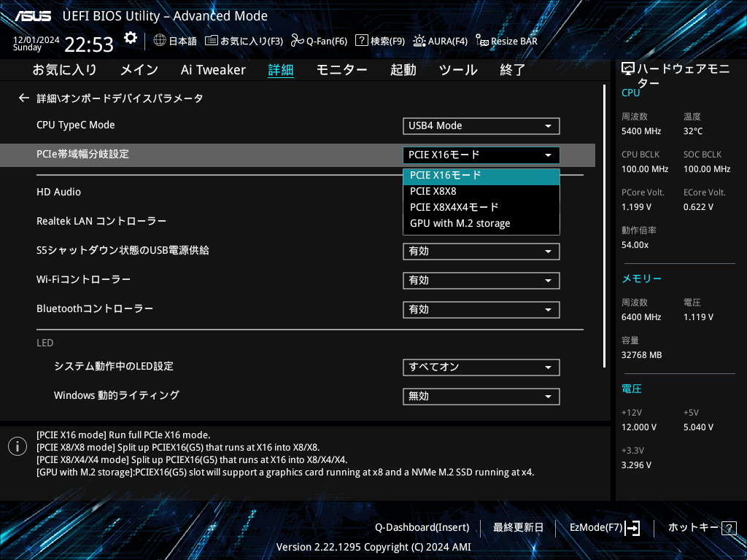This screenshot has width=747, height=560.
Task: Open Bluetoothコントローラー dropdown
Action: pos(481,310)
